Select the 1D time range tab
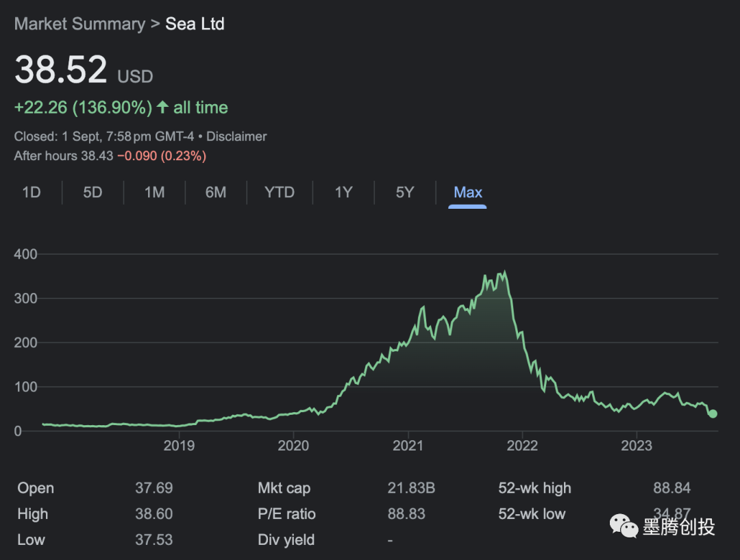Screen dimensions: 740x560 point(32,192)
